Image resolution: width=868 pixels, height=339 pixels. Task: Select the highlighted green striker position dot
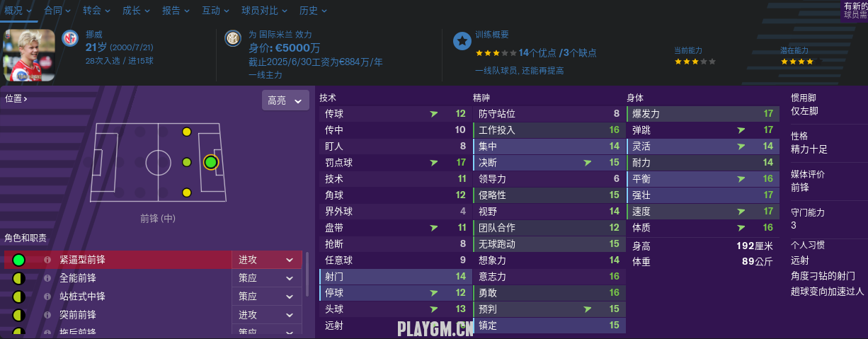[210, 162]
